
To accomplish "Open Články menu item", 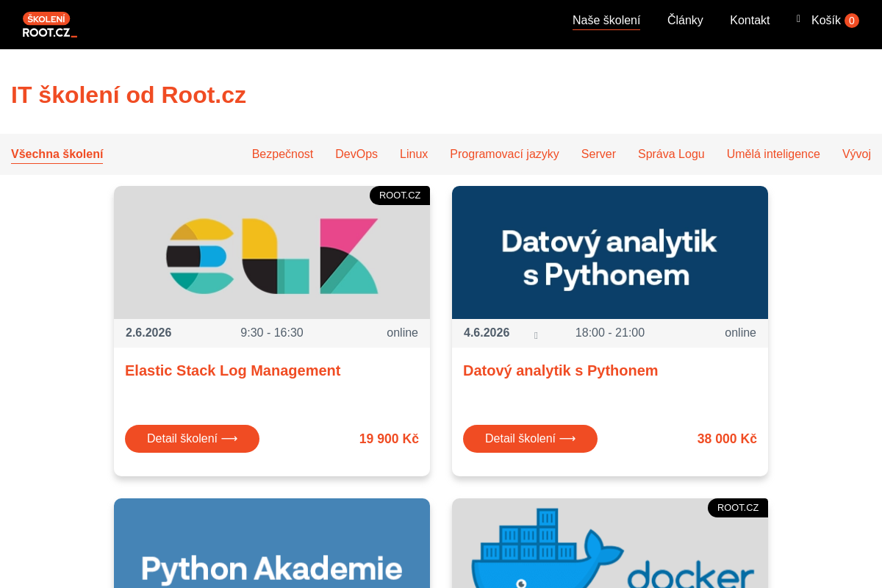I will click(x=685, y=21).
